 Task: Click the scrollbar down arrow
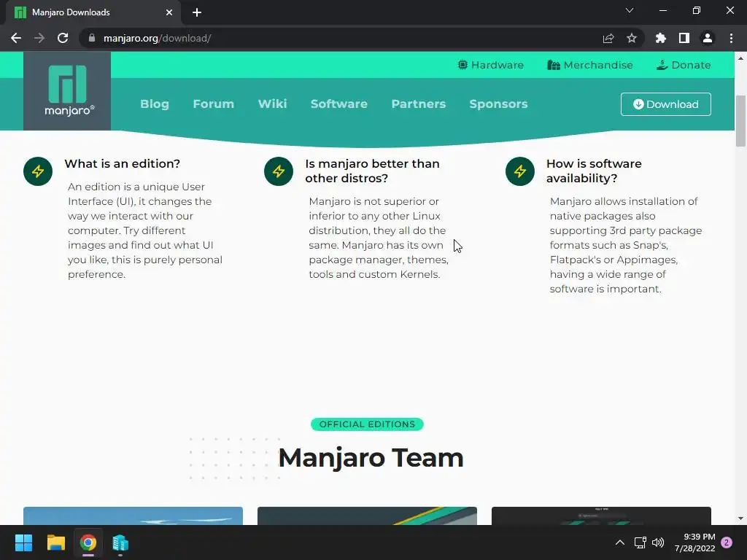click(x=740, y=518)
